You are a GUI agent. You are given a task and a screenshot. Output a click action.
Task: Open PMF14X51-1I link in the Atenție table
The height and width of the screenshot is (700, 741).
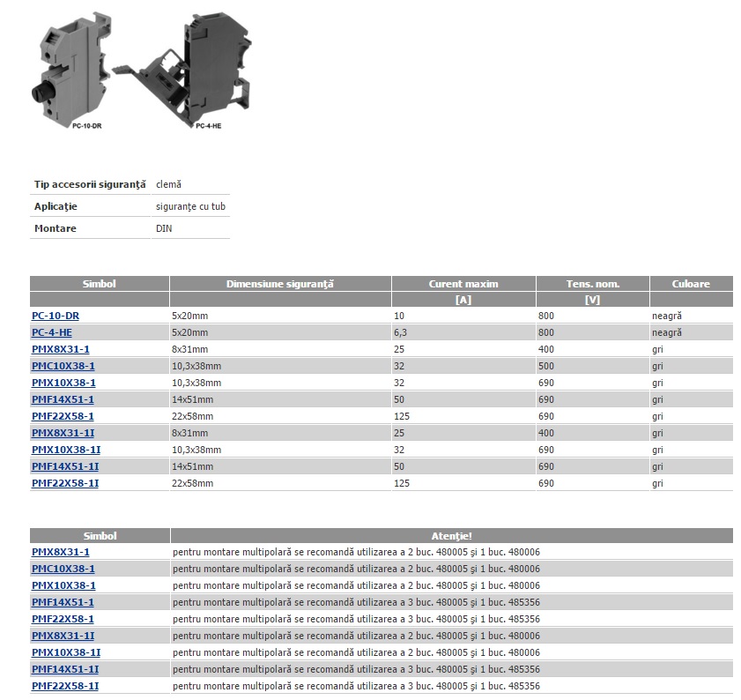(65, 669)
